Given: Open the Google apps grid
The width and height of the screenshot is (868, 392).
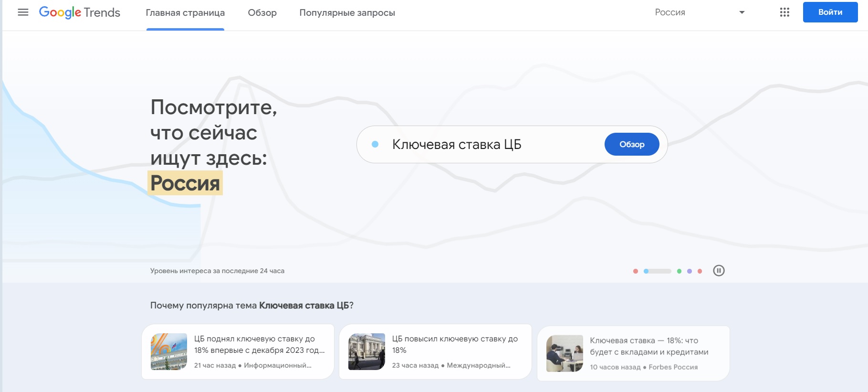Looking at the screenshot, I should (x=784, y=12).
